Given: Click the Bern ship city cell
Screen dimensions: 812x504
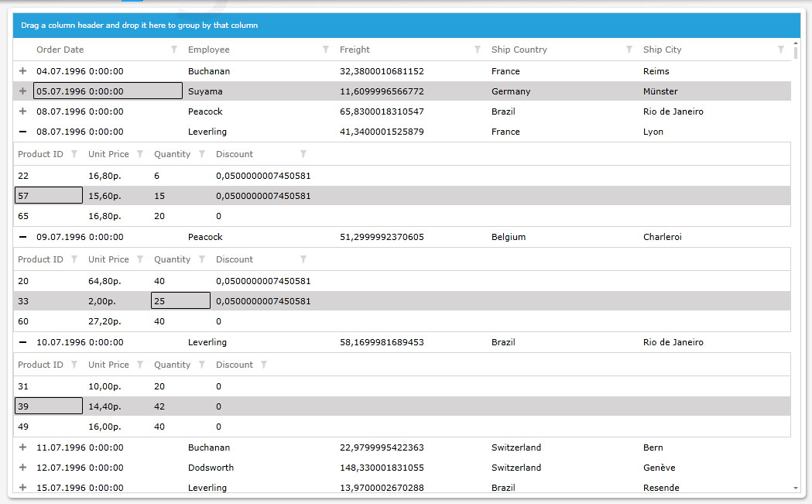Looking at the screenshot, I should [x=653, y=447].
